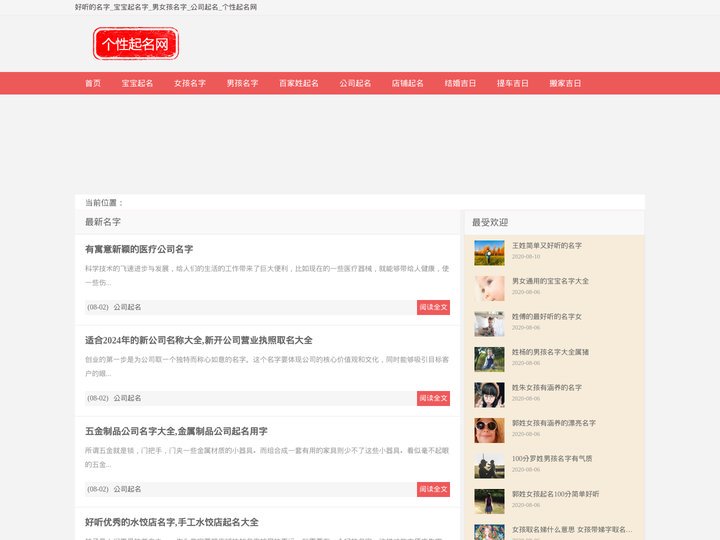Viewport: 720px width, 540px height.
Task: Visit the 搬家吉日 page
Action: [x=565, y=83]
